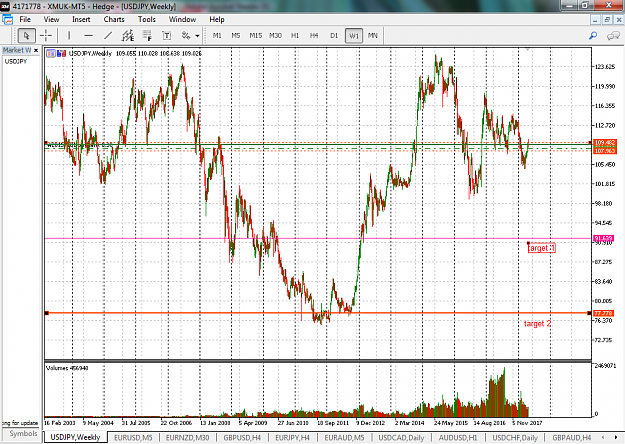Switch to M30 timeframe
This screenshot has width=625, height=444.
click(x=275, y=35)
